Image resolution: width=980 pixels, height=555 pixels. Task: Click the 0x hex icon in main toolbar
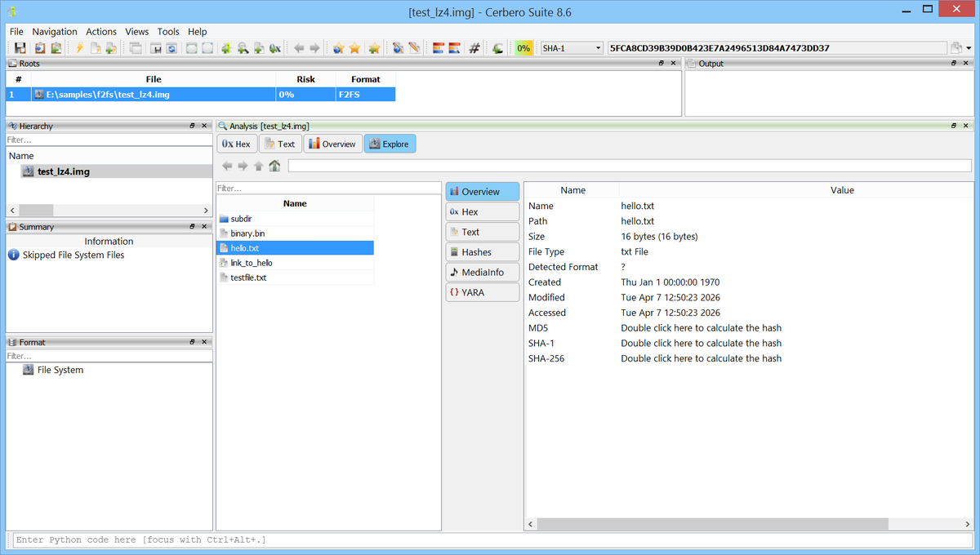coord(275,48)
